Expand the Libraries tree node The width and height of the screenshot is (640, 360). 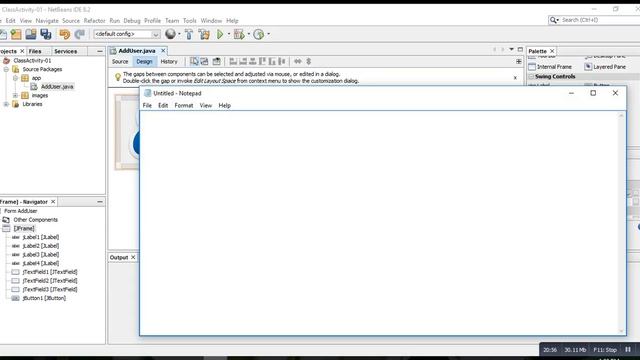coord(6,104)
